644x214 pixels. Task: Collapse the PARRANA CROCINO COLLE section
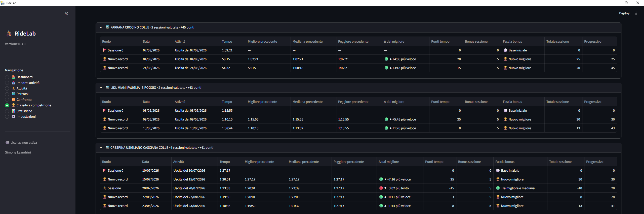pyautogui.click(x=101, y=27)
